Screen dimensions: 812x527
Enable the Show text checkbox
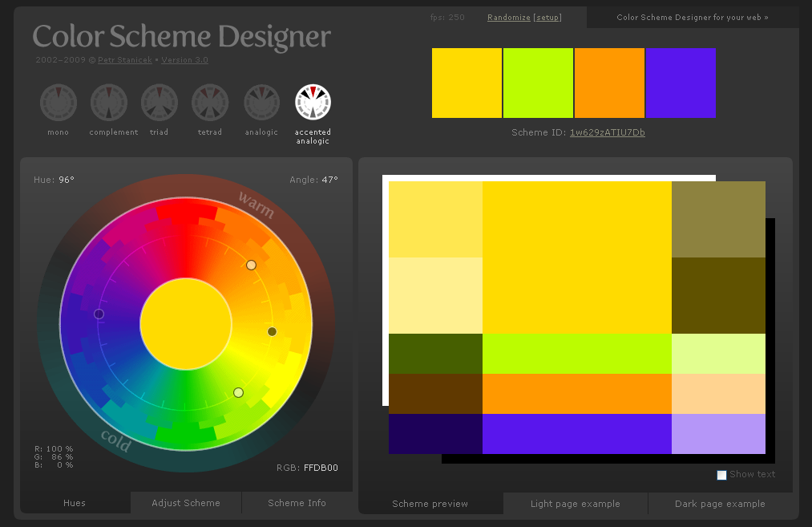(721, 475)
